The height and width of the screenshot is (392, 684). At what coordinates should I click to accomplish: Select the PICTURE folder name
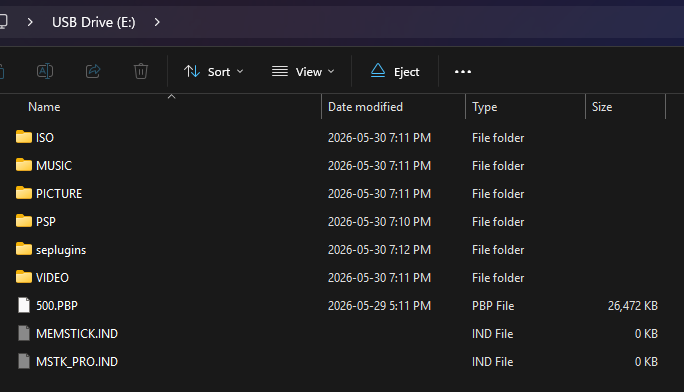click(59, 194)
